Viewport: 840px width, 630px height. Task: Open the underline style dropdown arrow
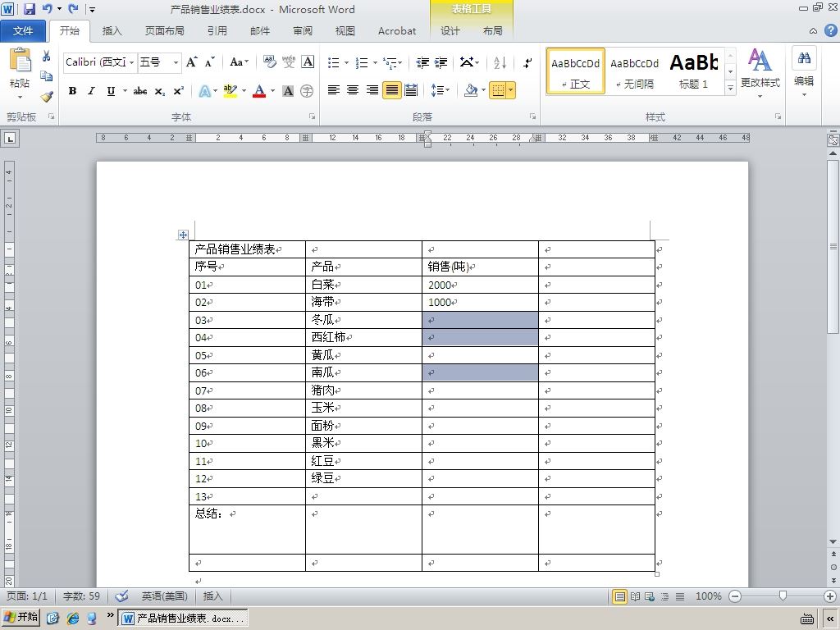(x=125, y=91)
